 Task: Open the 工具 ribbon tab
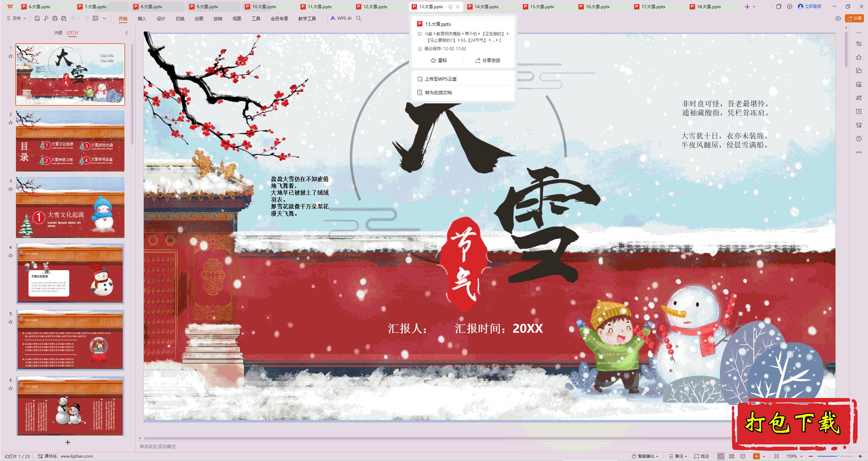256,19
